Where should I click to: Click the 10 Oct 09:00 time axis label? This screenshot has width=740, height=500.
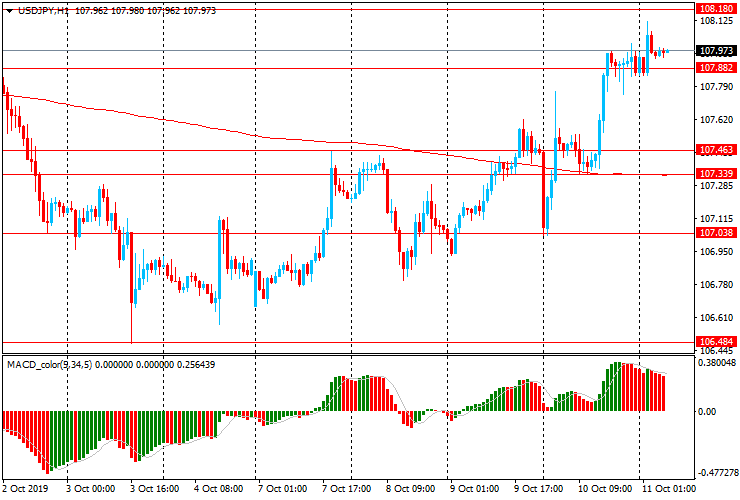[605, 488]
